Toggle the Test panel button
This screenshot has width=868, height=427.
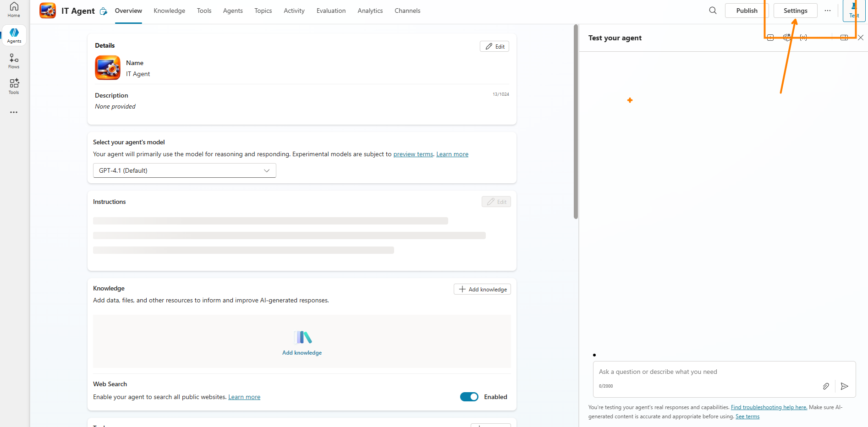tap(854, 11)
